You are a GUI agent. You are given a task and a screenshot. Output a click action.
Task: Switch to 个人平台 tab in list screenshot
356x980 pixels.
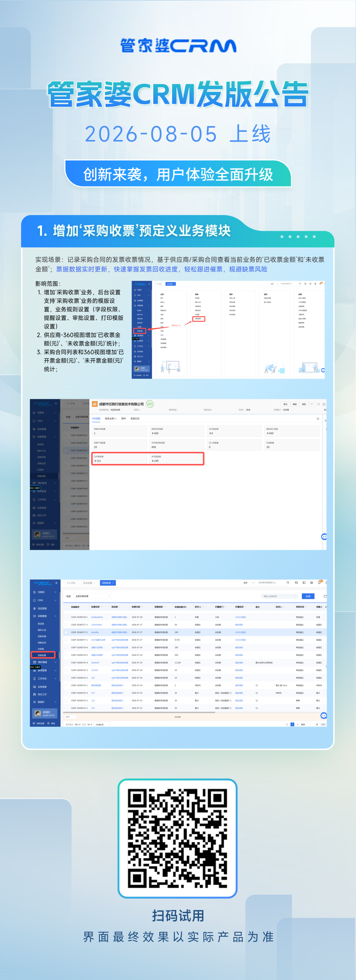[x=71, y=583]
